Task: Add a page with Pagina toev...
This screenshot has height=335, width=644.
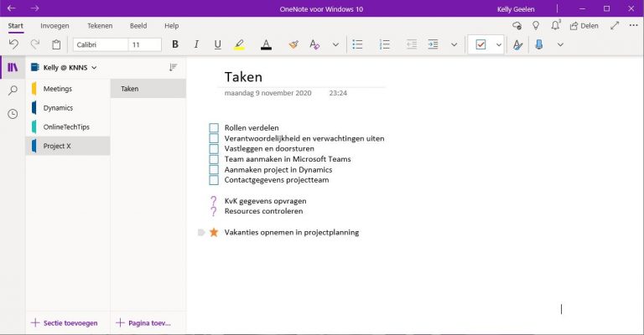Action: coord(143,323)
